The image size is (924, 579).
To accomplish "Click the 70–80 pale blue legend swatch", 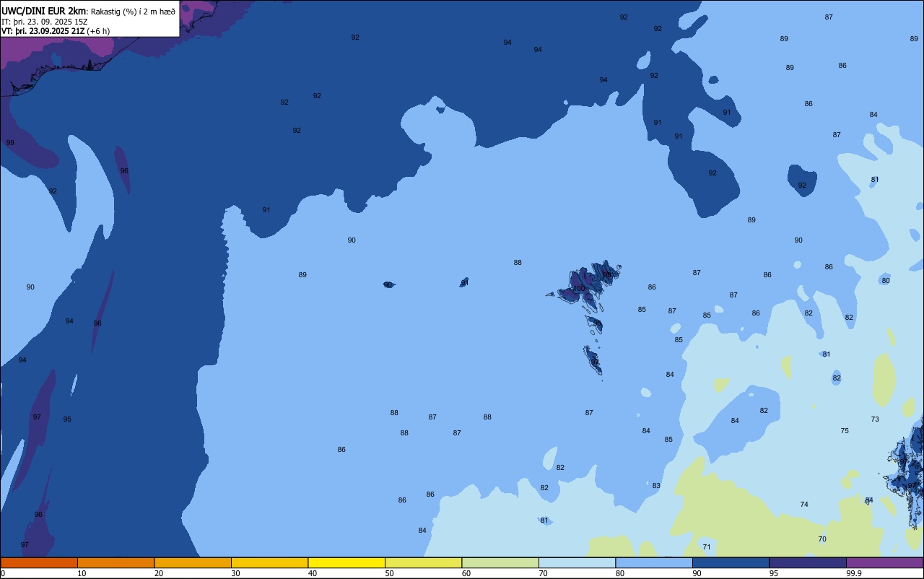I will tap(577, 562).
